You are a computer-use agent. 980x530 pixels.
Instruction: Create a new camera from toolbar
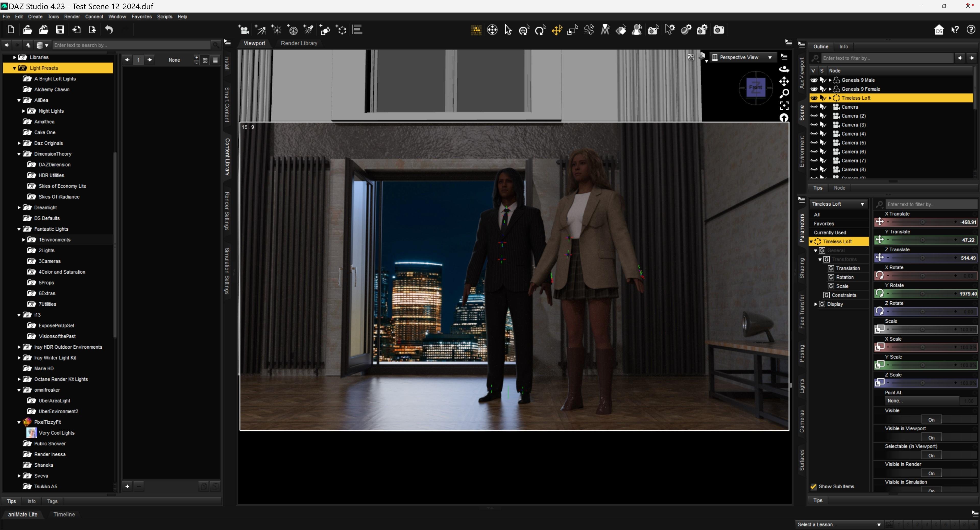[x=244, y=30]
